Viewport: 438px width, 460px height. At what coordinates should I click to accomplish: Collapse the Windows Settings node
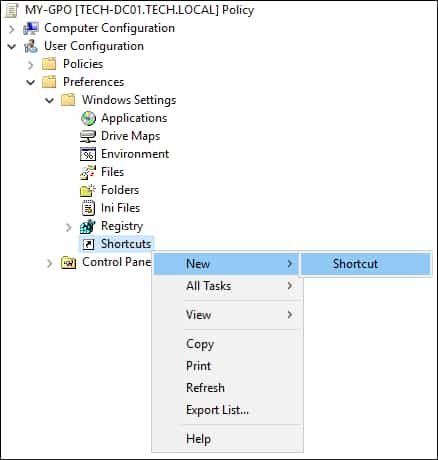point(50,100)
